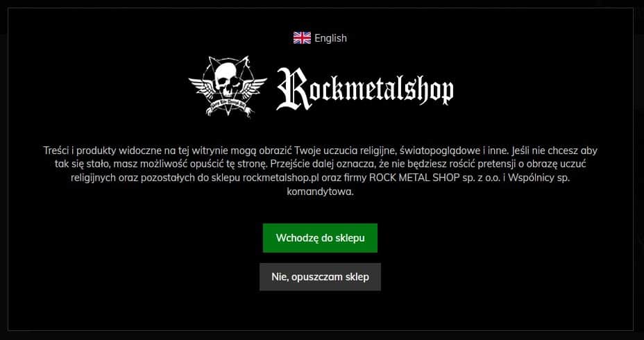Image resolution: width=644 pixels, height=340 pixels.
Task: Click the rockmetalshop.pl text in the disclaimer
Action: pos(281,178)
